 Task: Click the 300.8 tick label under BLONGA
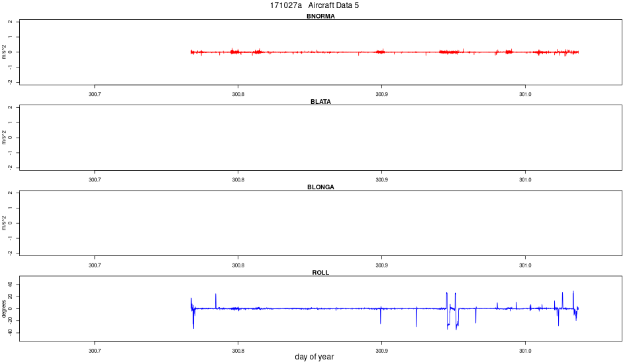pos(238,265)
